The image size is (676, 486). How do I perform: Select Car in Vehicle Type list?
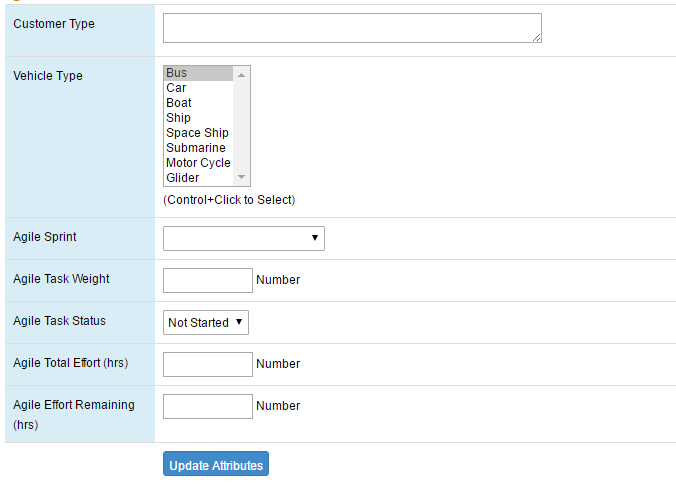pos(198,88)
